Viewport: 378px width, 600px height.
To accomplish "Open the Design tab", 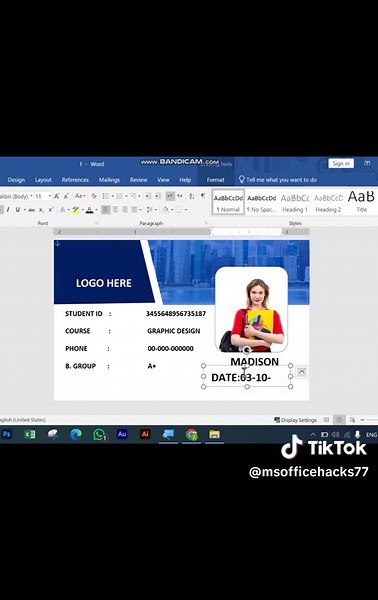I will tap(16, 179).
